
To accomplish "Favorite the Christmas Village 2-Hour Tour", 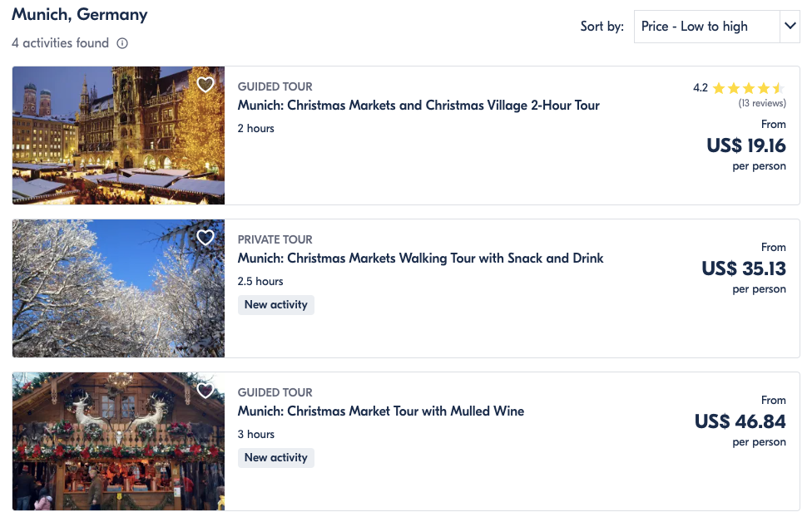I will pos(205,85).
